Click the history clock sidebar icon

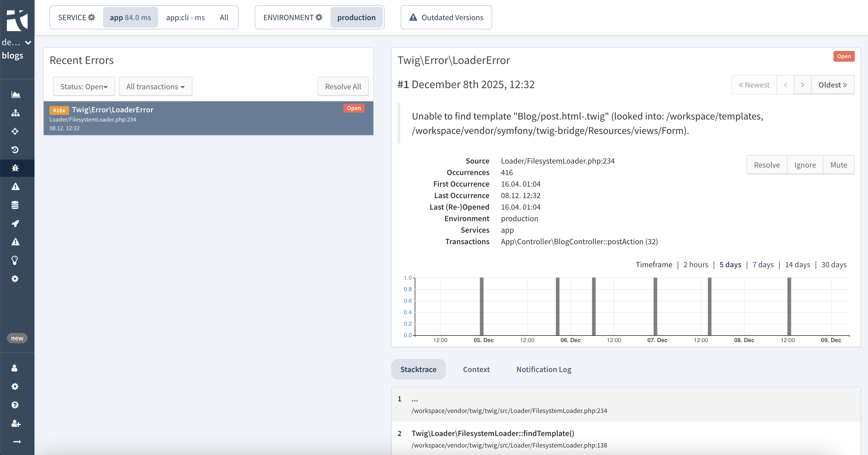click(15, 149)
